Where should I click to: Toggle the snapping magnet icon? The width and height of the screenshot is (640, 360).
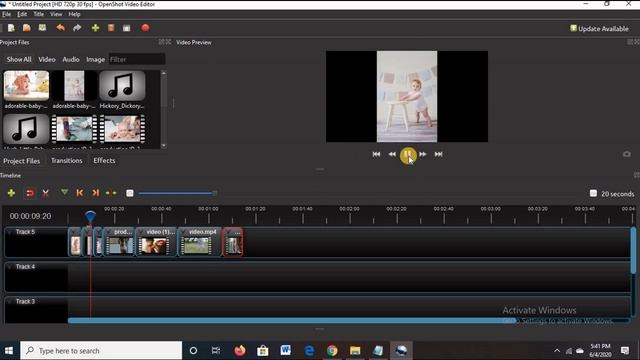[29, 193]
